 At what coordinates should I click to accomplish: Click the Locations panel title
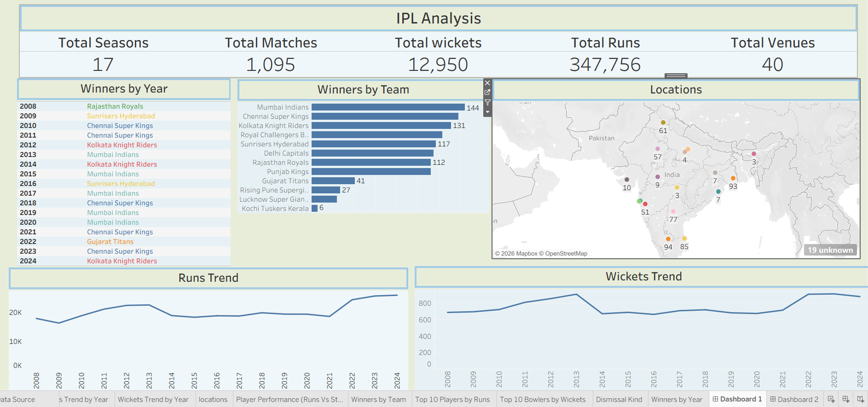click(x=676, y=90)
